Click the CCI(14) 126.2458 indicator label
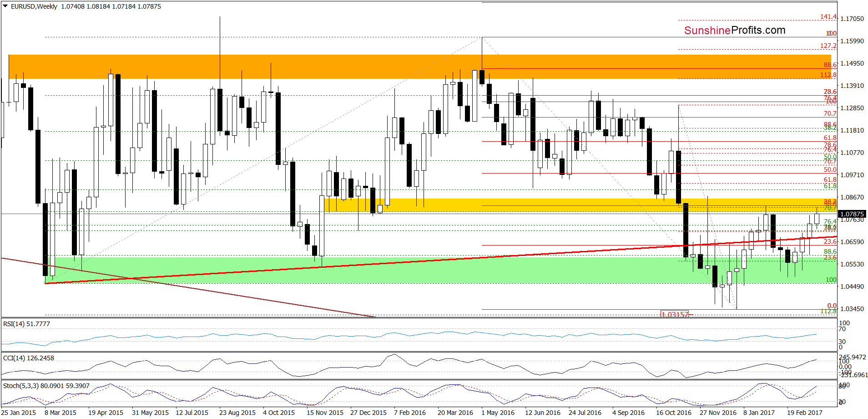868x419 pixels. tap(29, 358)
